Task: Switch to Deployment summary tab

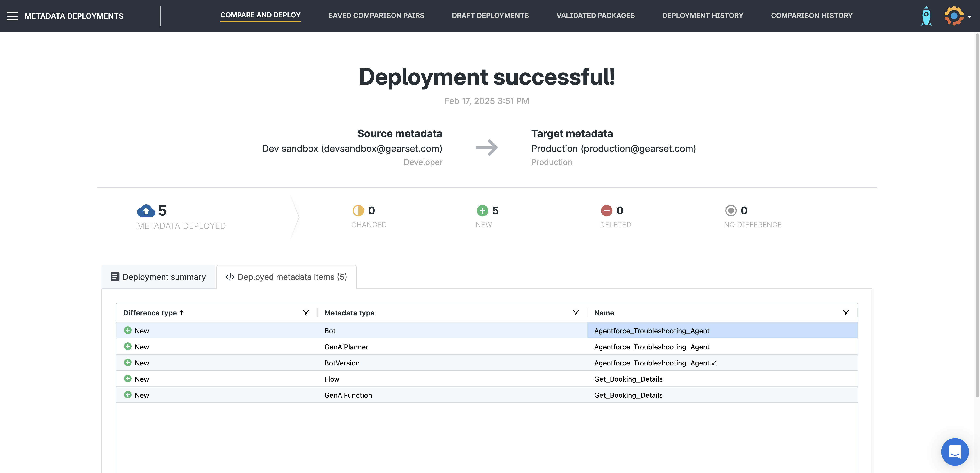Action: [158, 277]
